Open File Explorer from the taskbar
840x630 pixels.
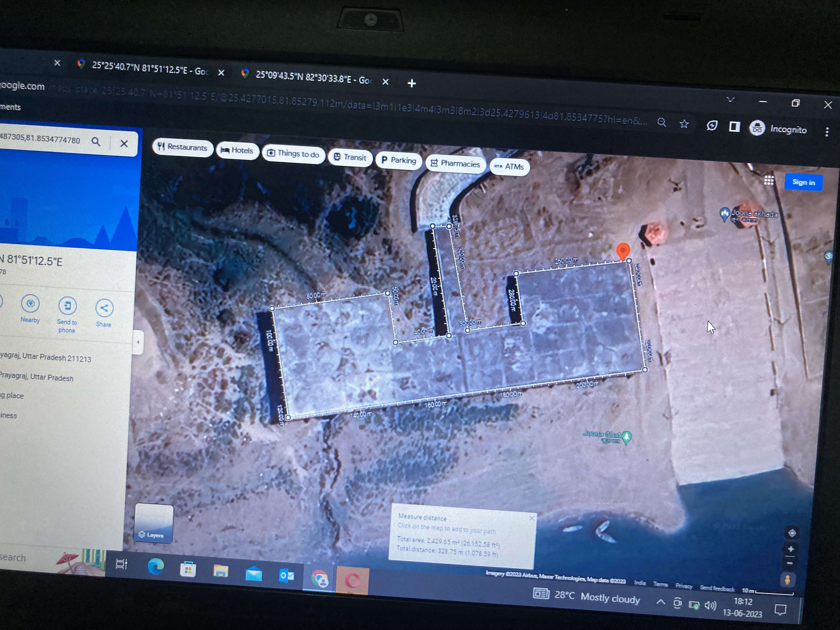[221, 571]
